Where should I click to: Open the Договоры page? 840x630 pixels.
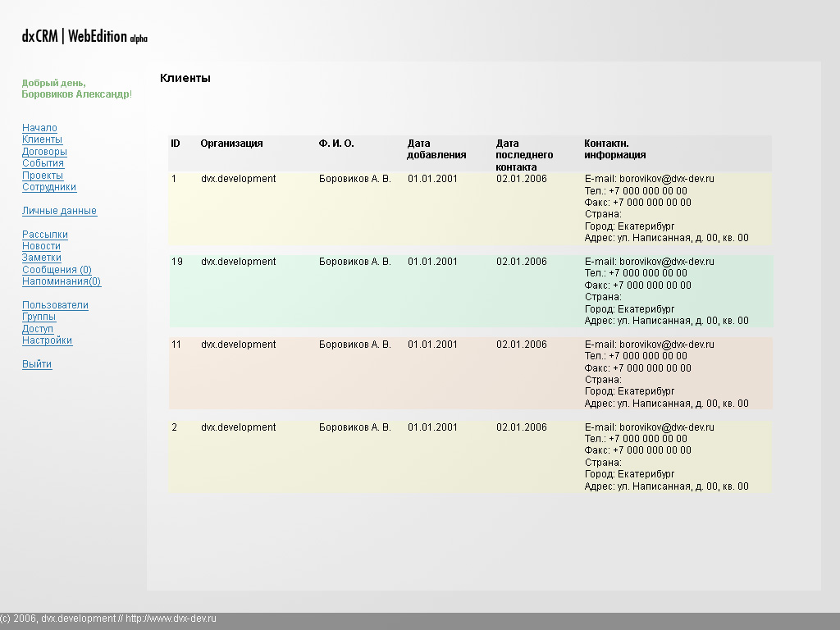click(x=44, y=151)
